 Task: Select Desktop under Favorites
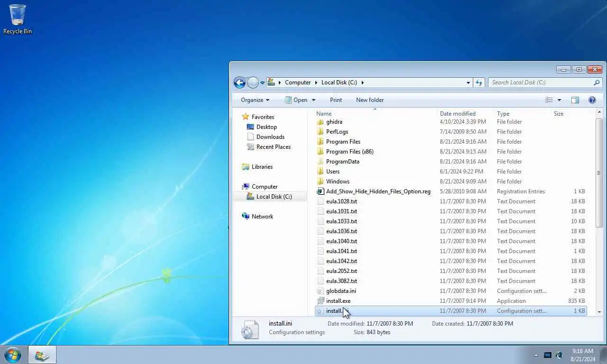[262, 127]
